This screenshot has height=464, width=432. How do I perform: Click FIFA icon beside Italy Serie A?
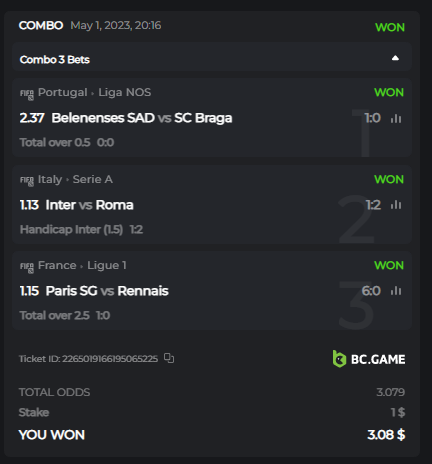[27, 181]
